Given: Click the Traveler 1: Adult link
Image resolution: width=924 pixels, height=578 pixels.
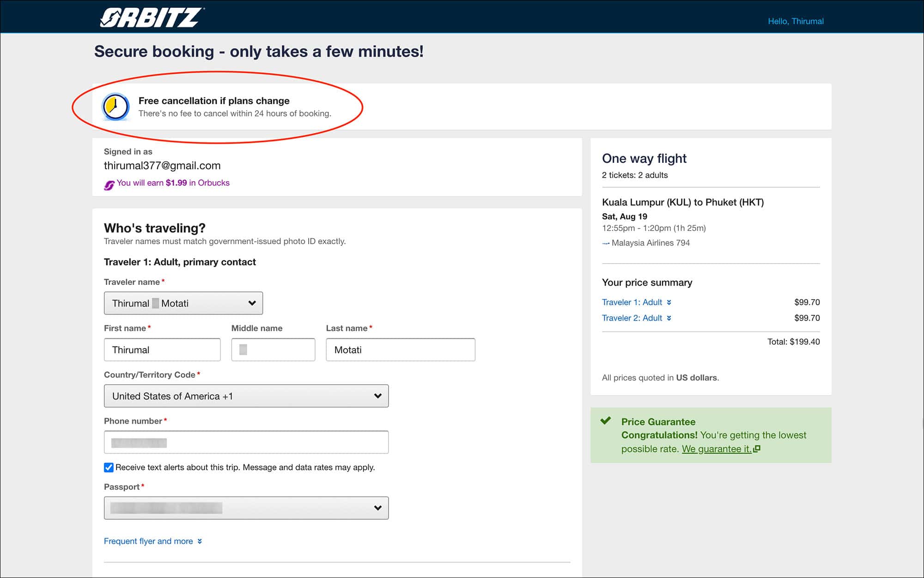Looking at the screenshot, I should pos(632,302).
